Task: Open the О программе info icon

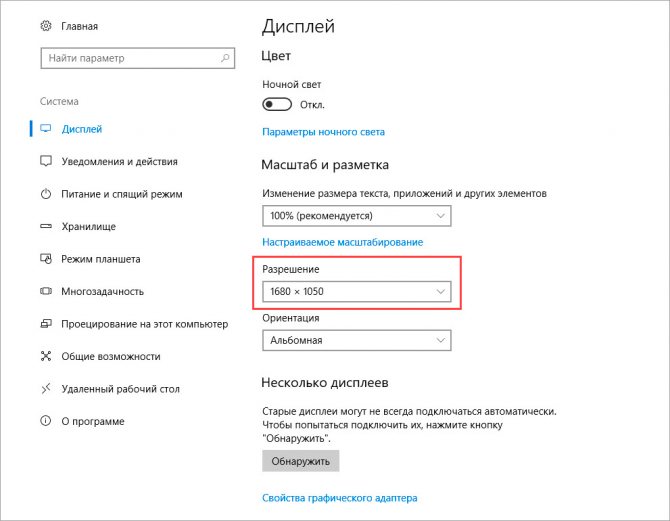Action: pos(46,421)
